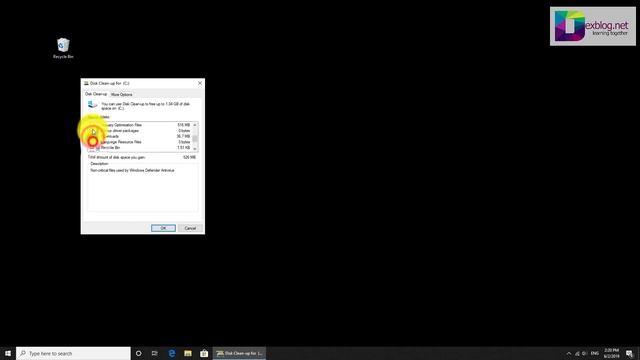Open the ENG input language indicator
The width and height of the screenshot is (640, 360).
(x=595, y=353)
